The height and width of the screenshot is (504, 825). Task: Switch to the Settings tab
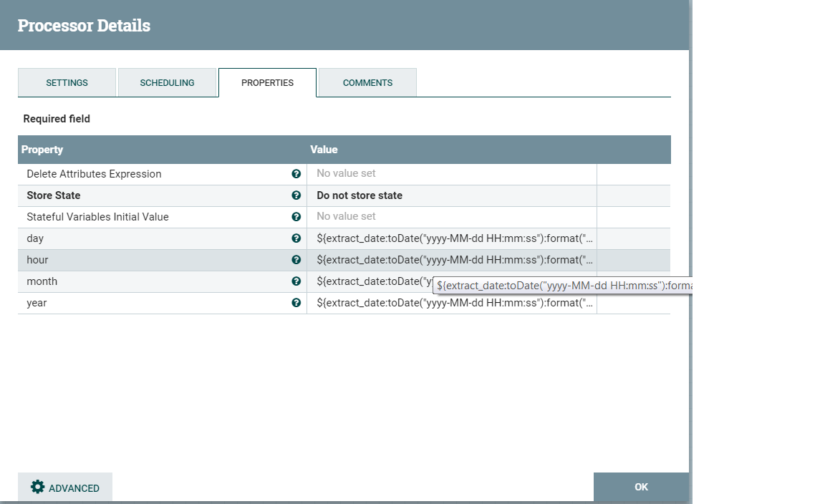67,83
